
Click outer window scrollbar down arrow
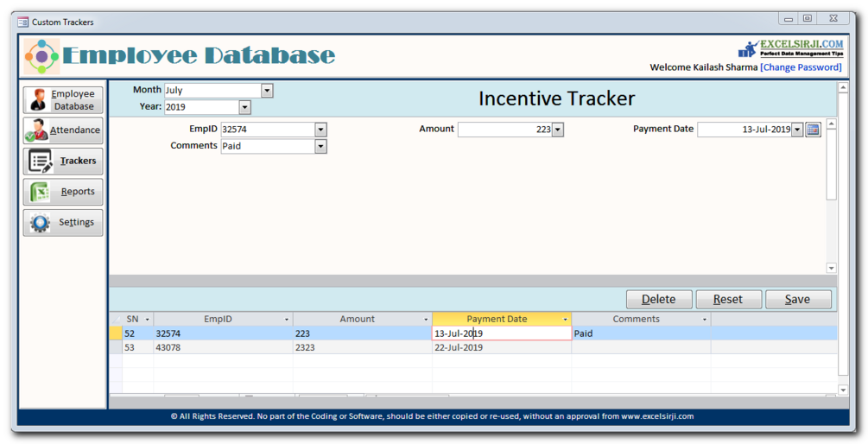click(843, 390)
